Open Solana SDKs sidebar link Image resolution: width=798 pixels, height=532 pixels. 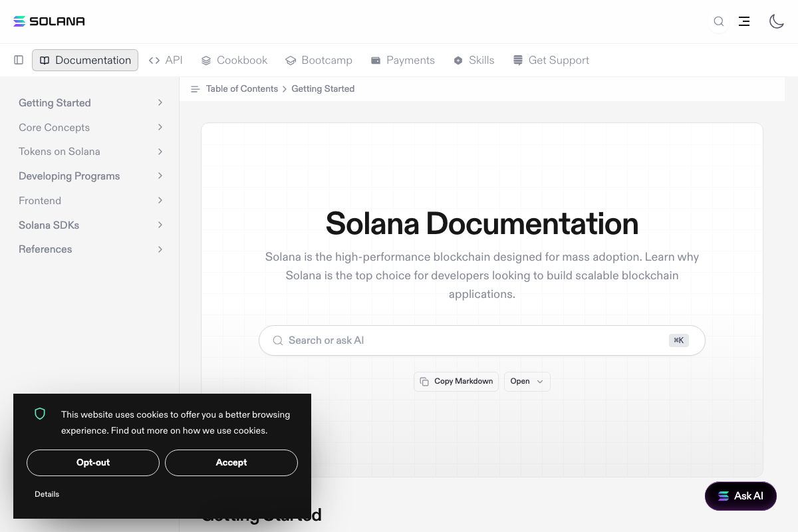[49, 225]
